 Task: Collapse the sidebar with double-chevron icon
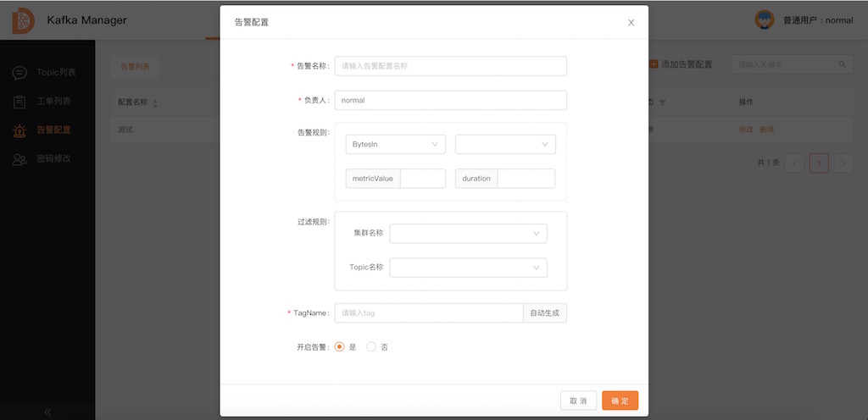47,412
